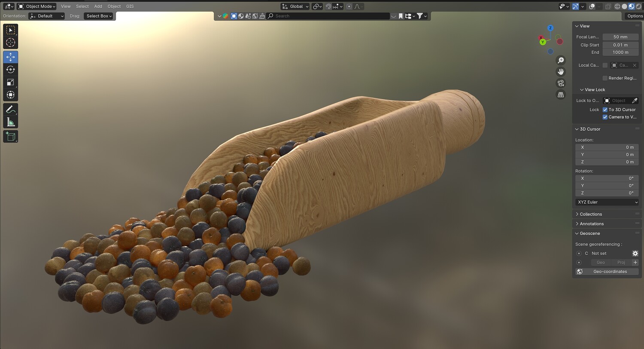Open the Select menu
Screen dimensions: 644x349
tap(82, 6)
